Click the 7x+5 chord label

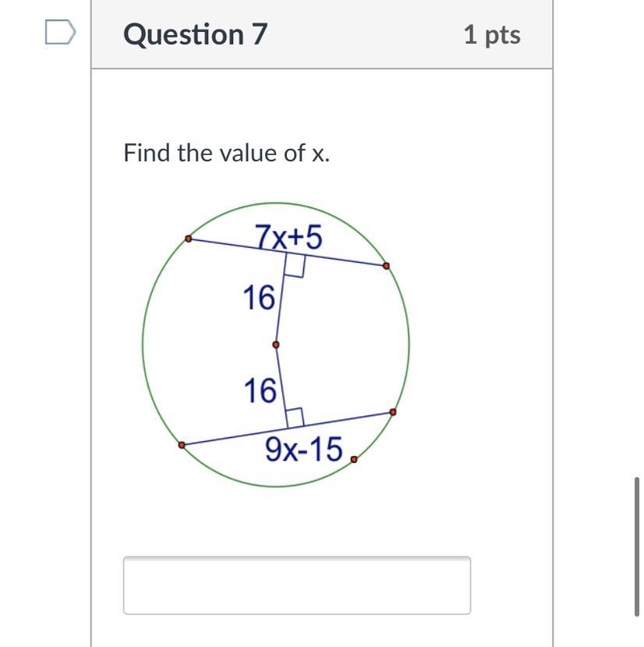coord(288,237)
